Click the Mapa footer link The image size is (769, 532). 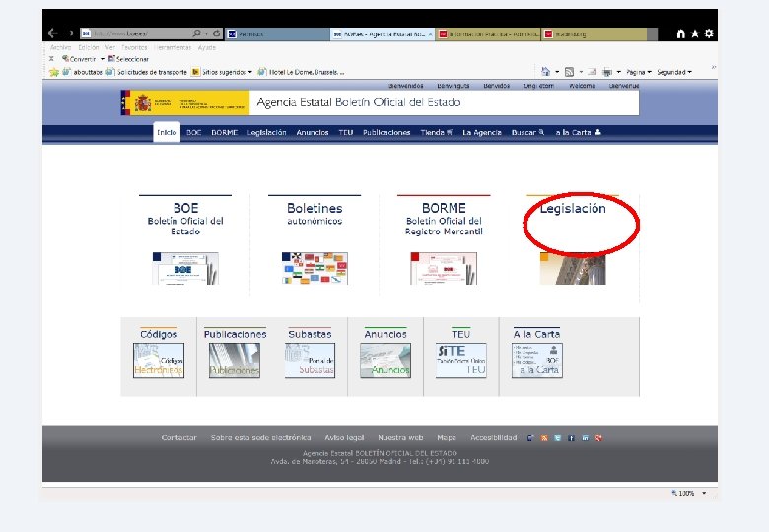click(x=447, y=438)
